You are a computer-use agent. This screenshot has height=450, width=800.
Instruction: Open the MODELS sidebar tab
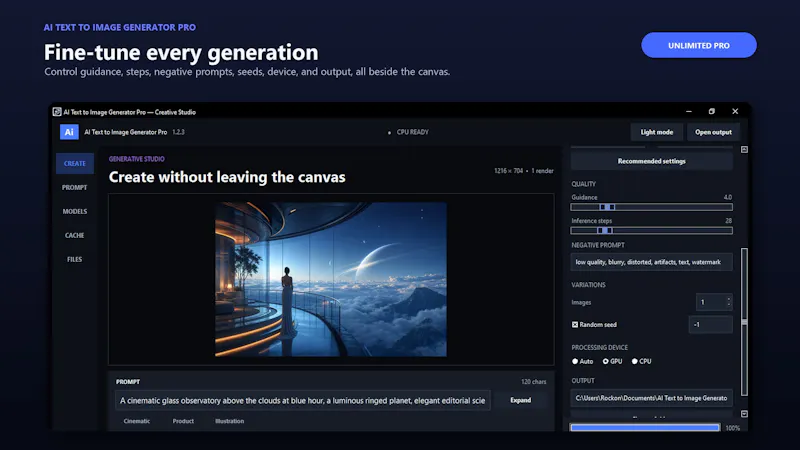[x=74, y=212]
